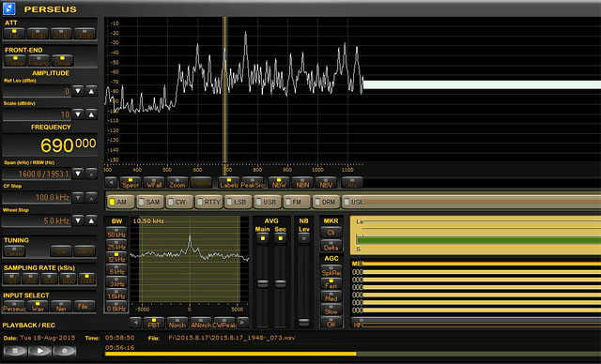The image size is (601, 364).
Task: Increase the Span/RBW setting
Action: (x=91, y=174)
